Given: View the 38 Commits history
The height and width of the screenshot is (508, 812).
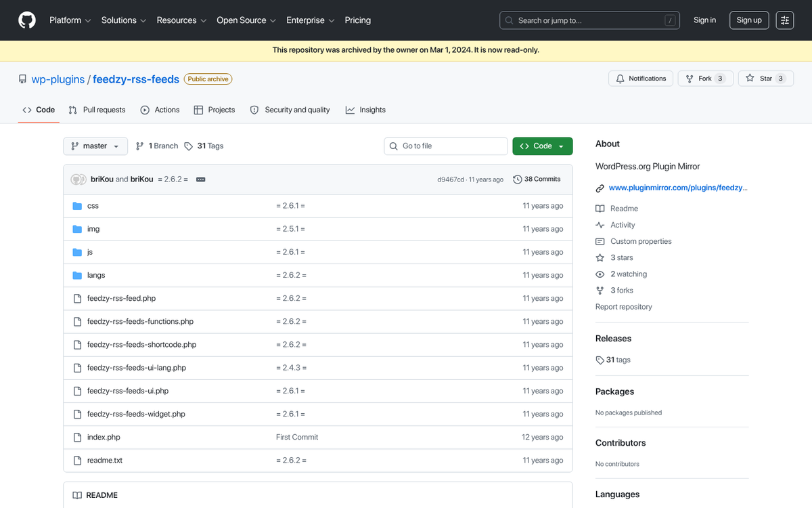Looking at the screenshot, I should click(x=537, y=179).
